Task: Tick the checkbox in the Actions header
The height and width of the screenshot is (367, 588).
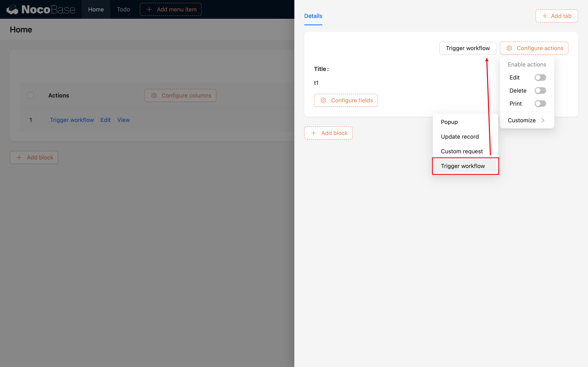Action: tap(30, 95)
